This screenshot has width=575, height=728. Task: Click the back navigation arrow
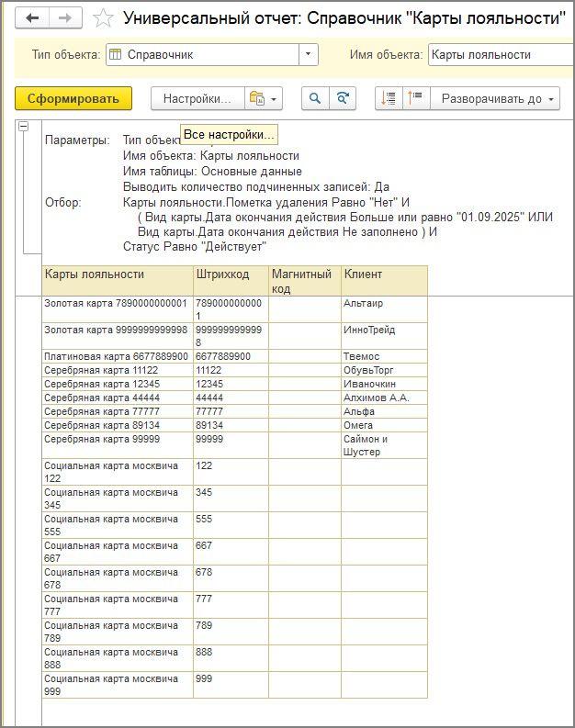(32, 18)
